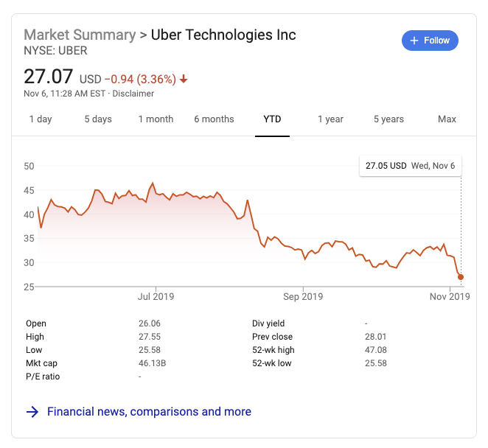Select the YTD tab
Screen dimensions: 488x448
click(272, 119)
